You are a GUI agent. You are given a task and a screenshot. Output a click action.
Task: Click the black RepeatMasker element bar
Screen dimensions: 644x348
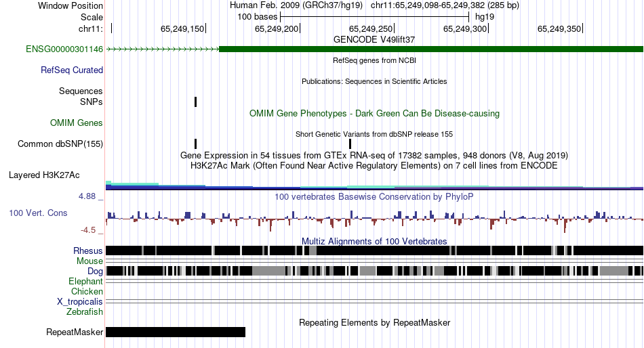tap(176, 332)
